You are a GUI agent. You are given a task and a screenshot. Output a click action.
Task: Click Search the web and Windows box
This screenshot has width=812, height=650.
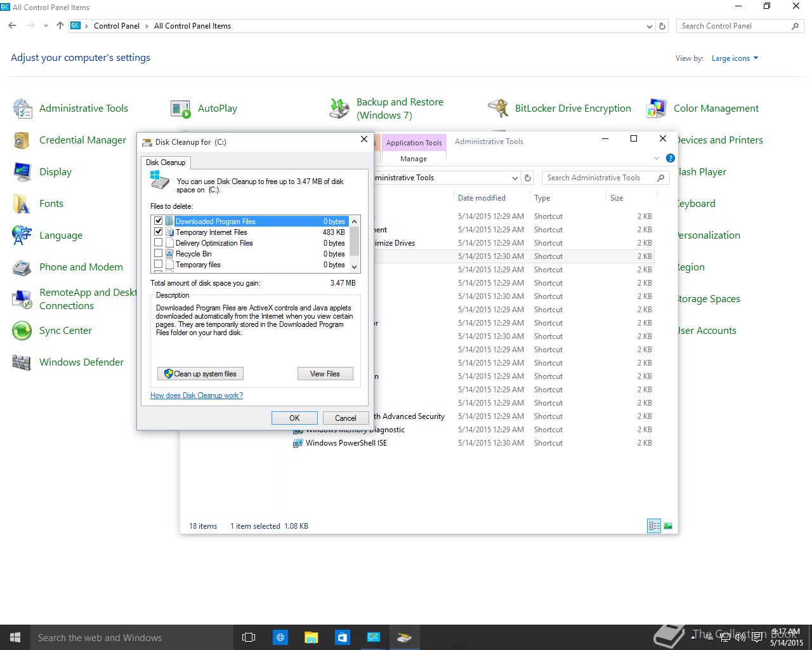(132, 637)
